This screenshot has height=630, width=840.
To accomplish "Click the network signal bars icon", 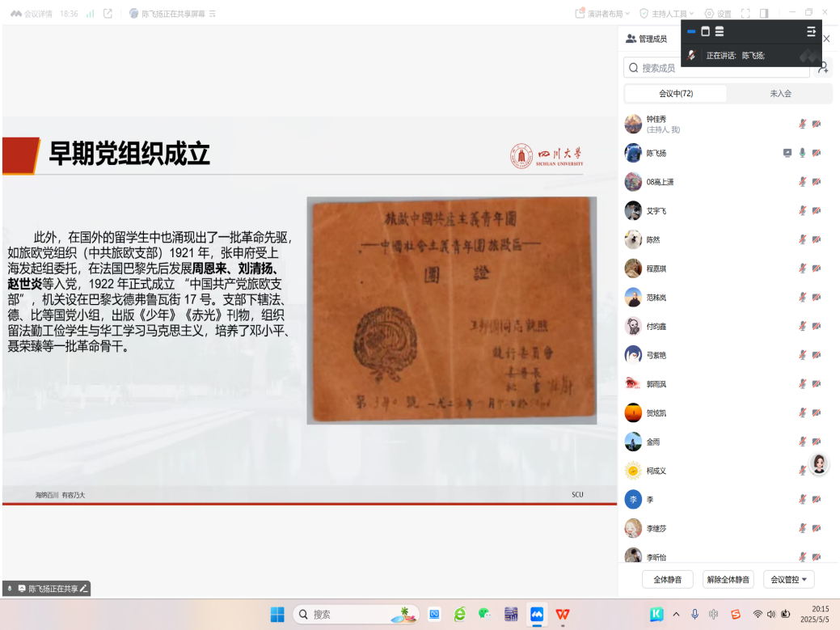I will [x=90, y=14].
